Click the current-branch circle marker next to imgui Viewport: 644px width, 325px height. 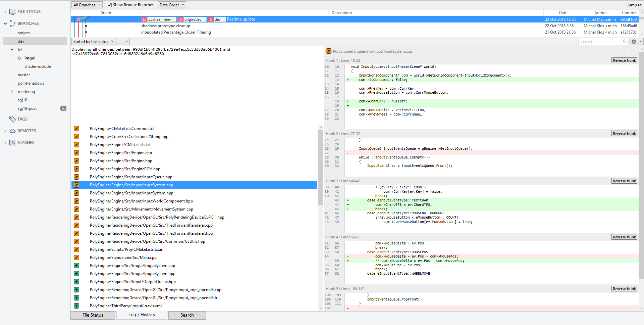(19, 58)
